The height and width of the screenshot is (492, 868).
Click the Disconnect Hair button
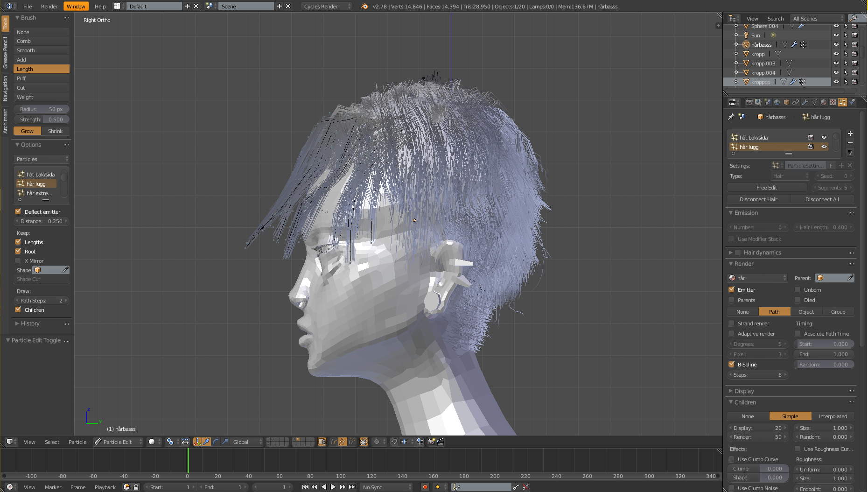(x=758, y=199)
